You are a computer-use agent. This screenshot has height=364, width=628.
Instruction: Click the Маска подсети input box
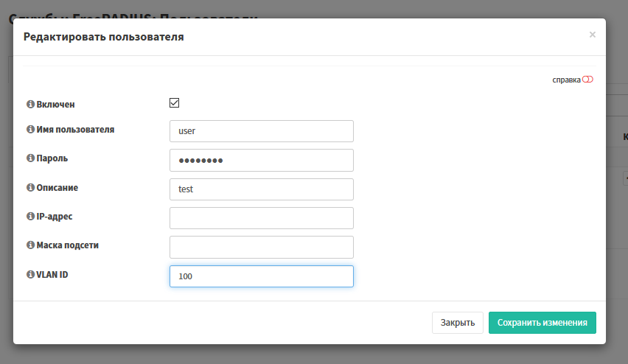coord(261,247)
